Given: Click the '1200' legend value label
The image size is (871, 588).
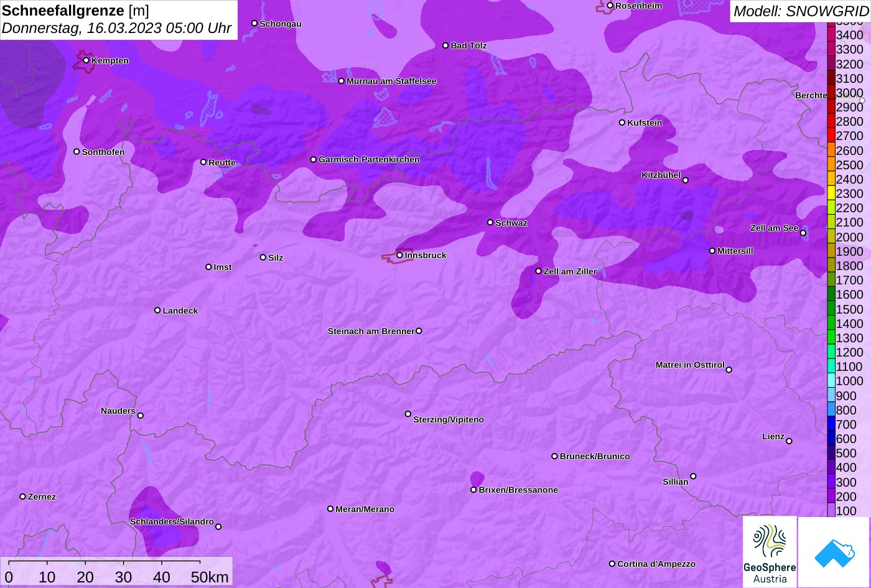Looking at the screenshot, I should [850, 352].
